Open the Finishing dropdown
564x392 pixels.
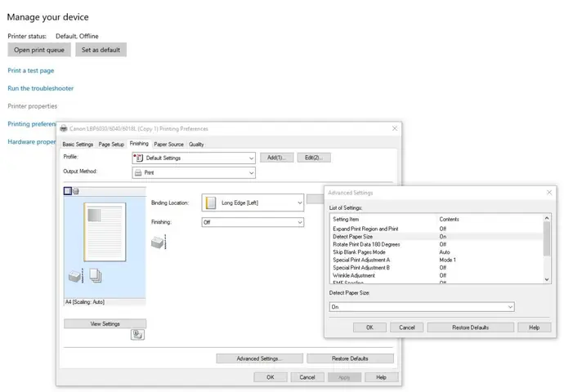pyautogui.click(x=253, y=222)
